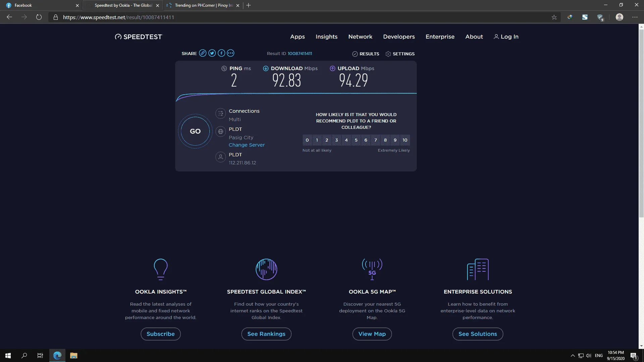
Task: Click the shield extension icon with badge
Action: click(600, 17)
